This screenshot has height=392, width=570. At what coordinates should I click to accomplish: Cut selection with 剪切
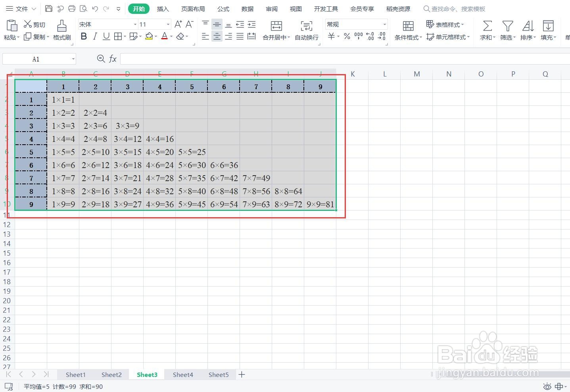point(35,25)
